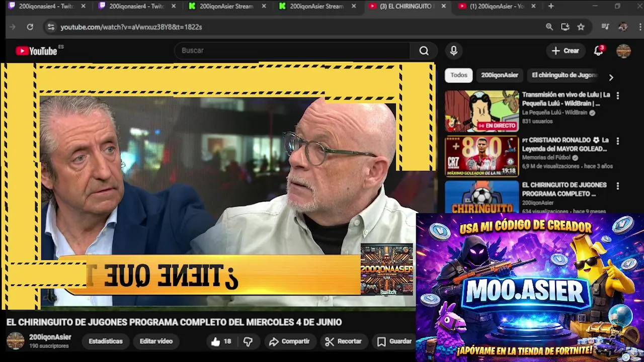Switch to first 200iqonAsier Stream tab
The height and width of the screenshot is (362, 644).
coord(226,6)
